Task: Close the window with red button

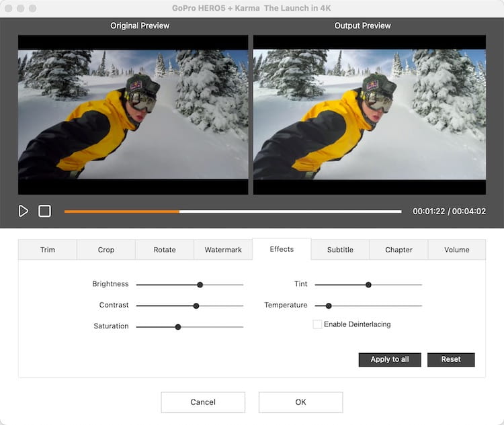Action: pos(9,8)
